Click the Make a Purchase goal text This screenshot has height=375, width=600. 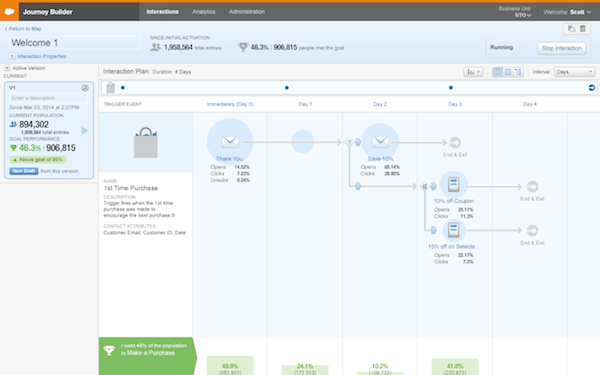click(x=151, y=353)
